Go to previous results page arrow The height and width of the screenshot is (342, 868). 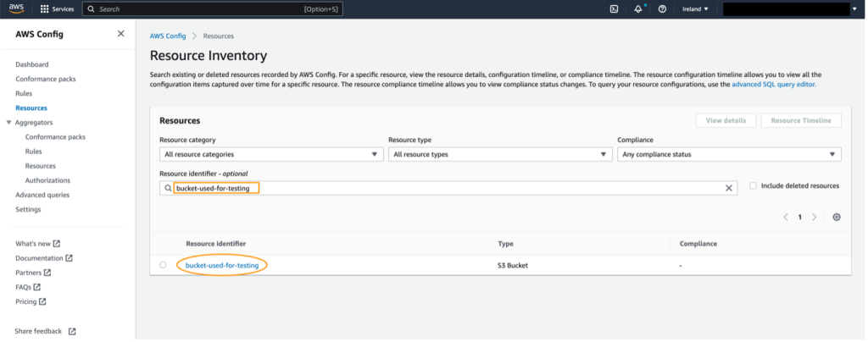pos(786,217)
